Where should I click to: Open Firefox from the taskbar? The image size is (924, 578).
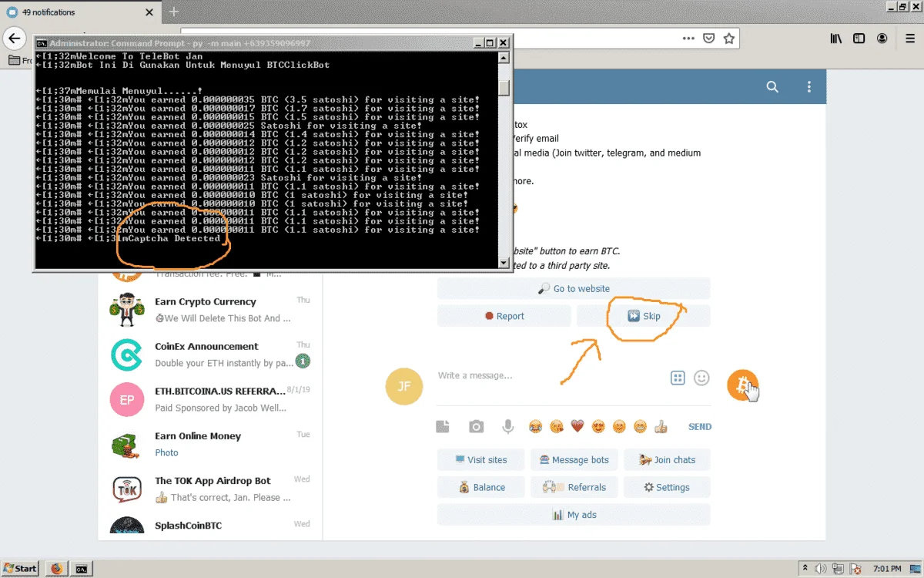click(x=56, y=569)
